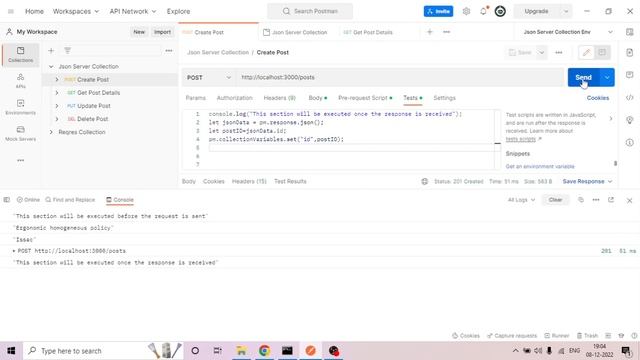Switch to Headers (9) tab
This screenshot has width=640, height=360.
coord(280,98)
